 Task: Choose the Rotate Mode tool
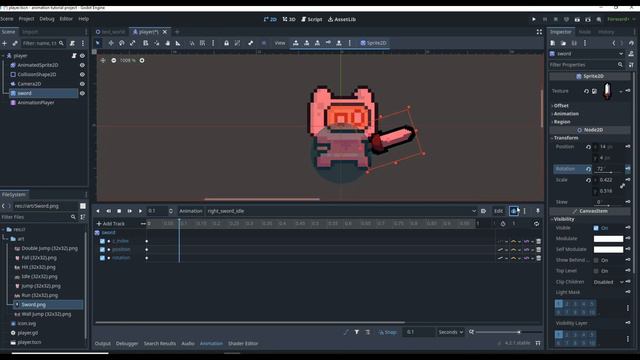(122, 43)
